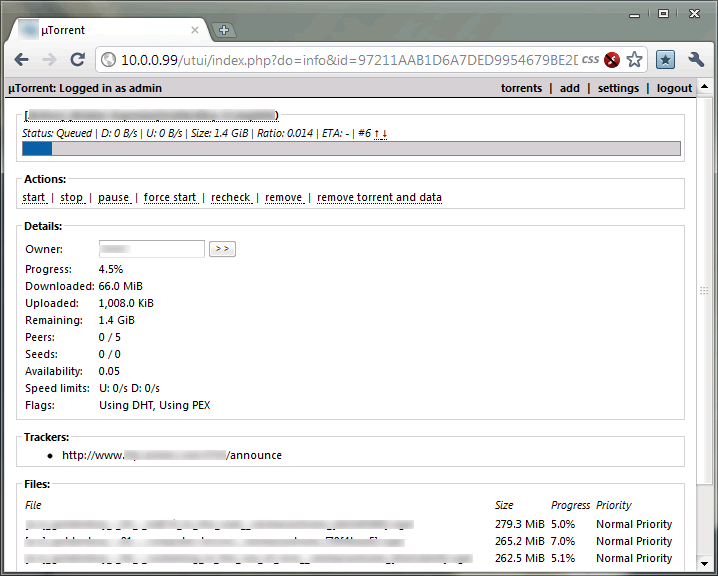Click the torrent download progress bar

click(351, 149)
